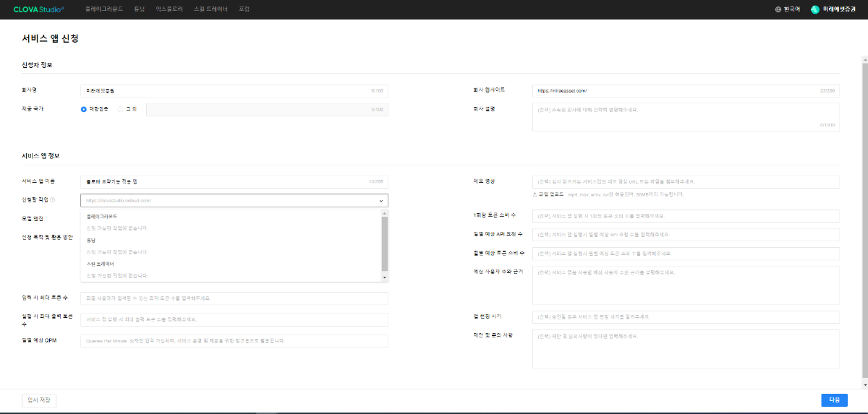The height and width of the screenshot is (414, 868).
Task: Open the 포럼 menu item
Action: click(x=244, y=9)
